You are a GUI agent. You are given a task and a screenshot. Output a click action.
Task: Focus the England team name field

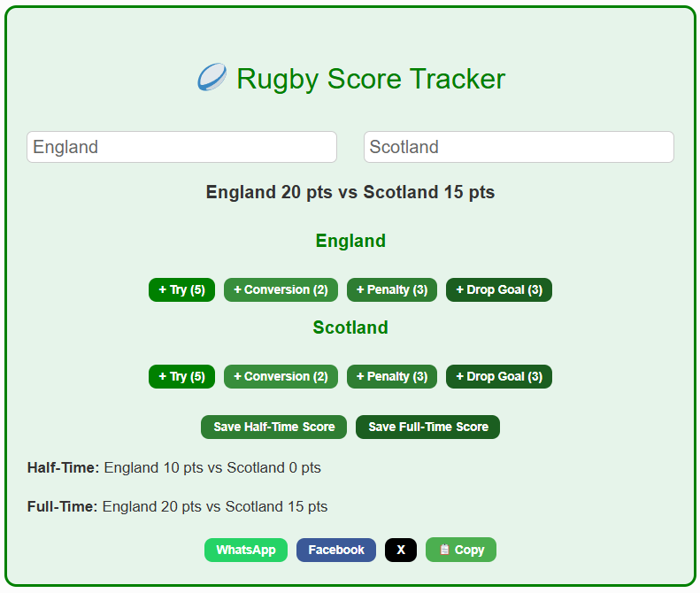point(181,147)
